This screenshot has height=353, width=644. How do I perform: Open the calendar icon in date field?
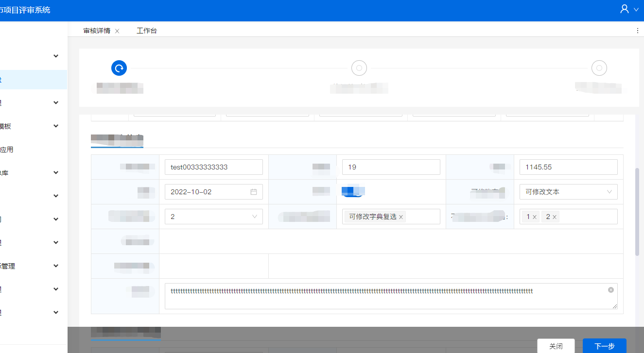[x=254, y=192]
